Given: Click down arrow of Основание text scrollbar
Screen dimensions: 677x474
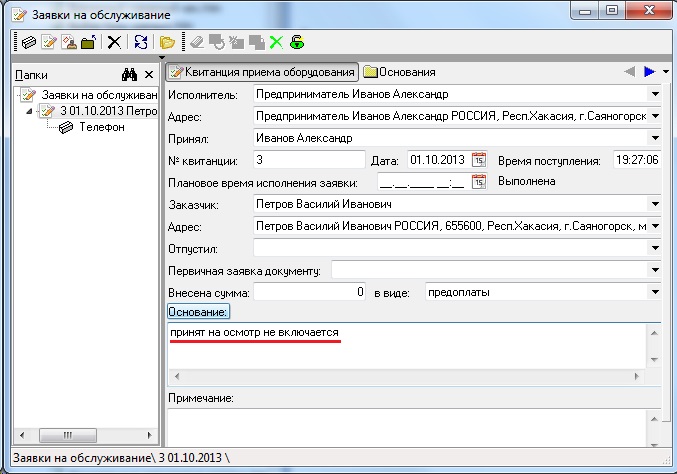Looking at the screenshot, I should click(x=654, y=359).
